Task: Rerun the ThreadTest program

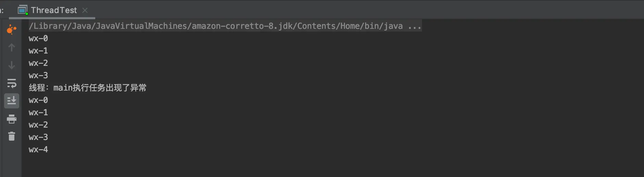Action: coord(11,29)
